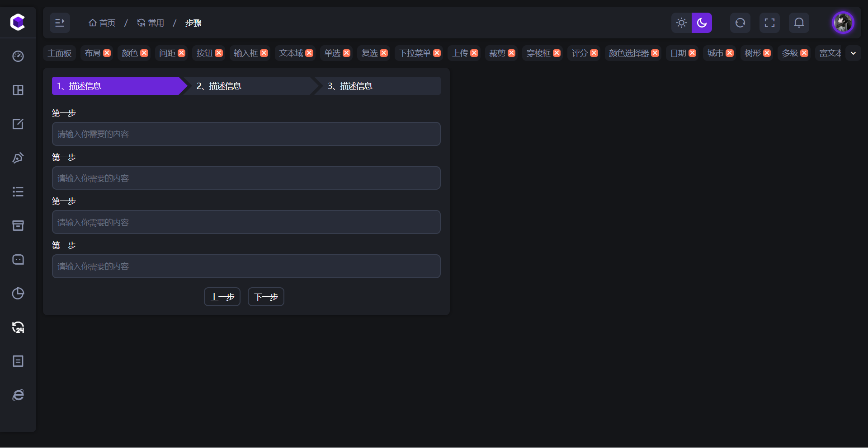This screenshot has height=448, width=868.
Task: Close the 单选 tab
Action: pyautogui.click(x=347, y=53)
